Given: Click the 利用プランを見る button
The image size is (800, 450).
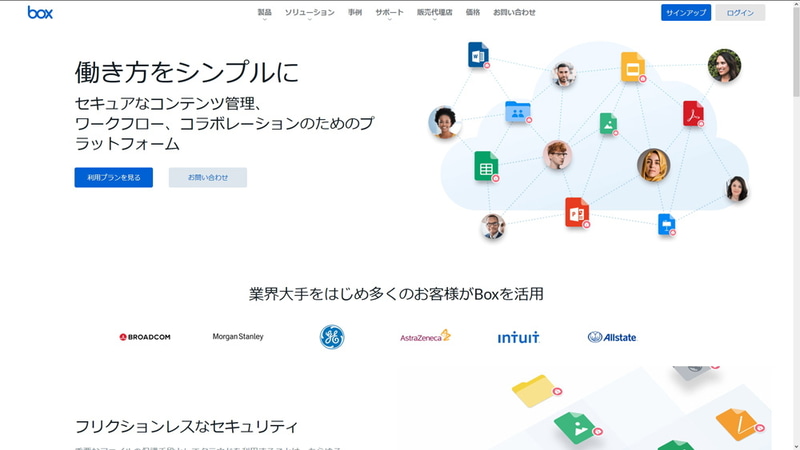Looking at the screenshot, I should click(114, 178).
